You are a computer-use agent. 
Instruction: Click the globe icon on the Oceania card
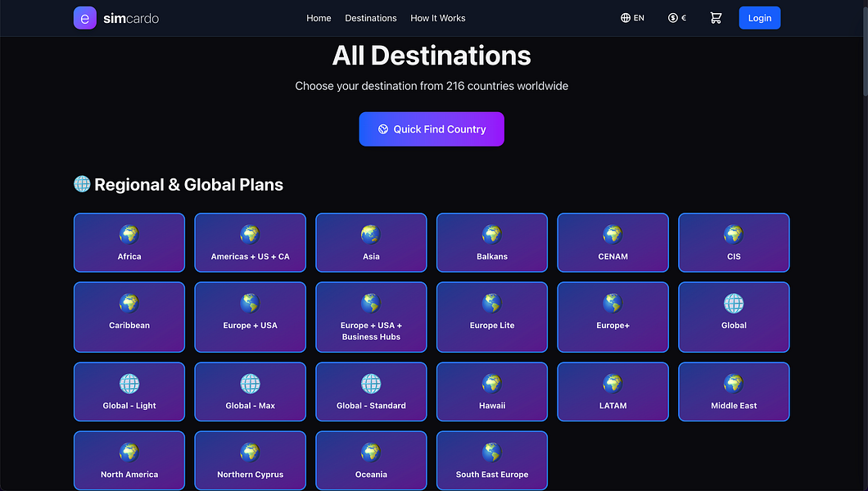coord(371,453)
